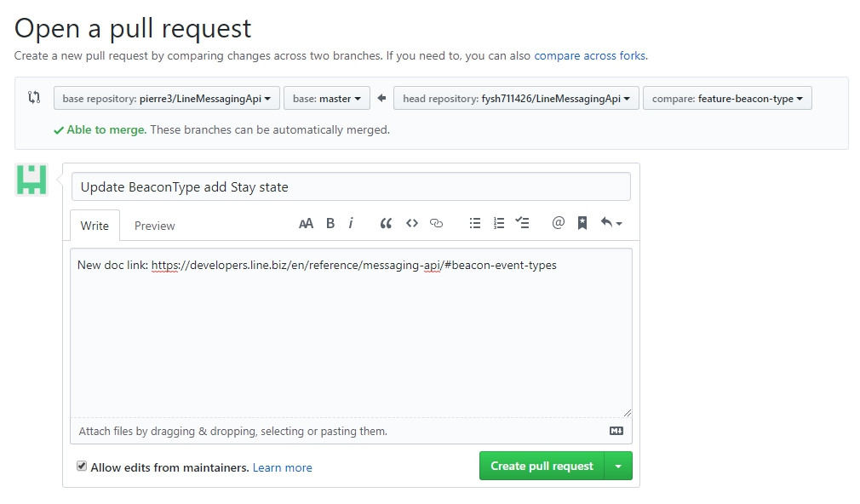Click the Create pull request button
Image resolution: width=860 pixels, height=504 pixels.
point(542,467)
